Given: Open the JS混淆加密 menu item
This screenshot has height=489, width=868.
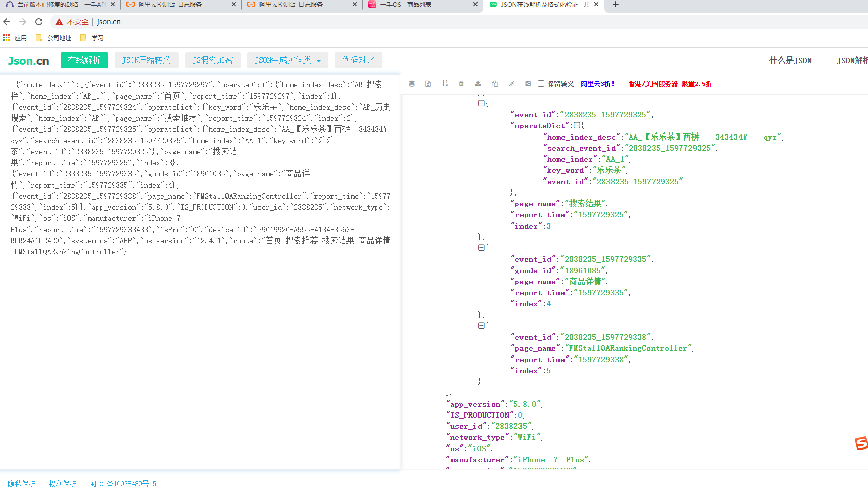Looking at the screenshot, I should coord(213,60).
